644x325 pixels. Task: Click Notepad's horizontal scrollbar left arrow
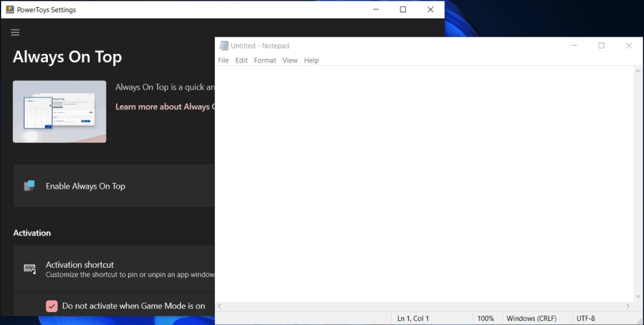click(220, 306)
